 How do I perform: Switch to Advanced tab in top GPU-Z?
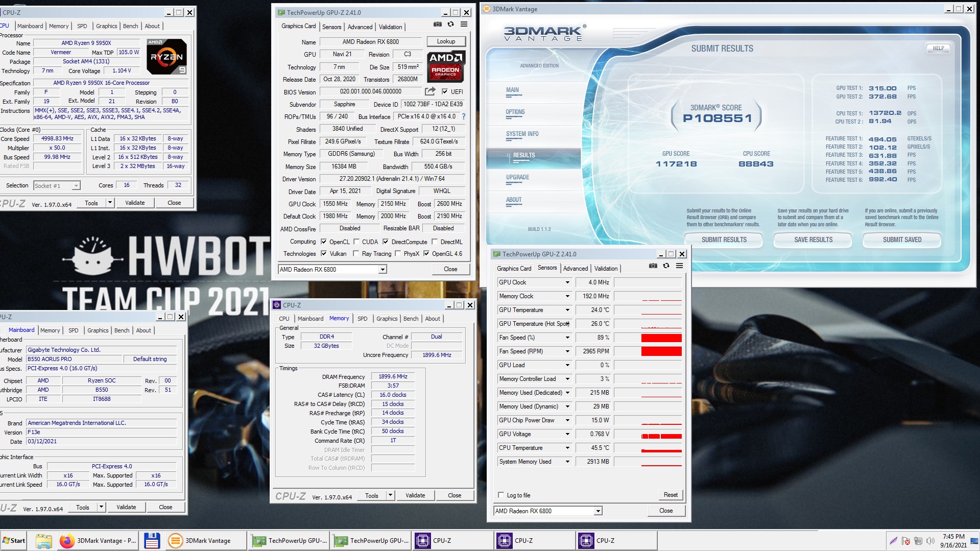point(360,27)
